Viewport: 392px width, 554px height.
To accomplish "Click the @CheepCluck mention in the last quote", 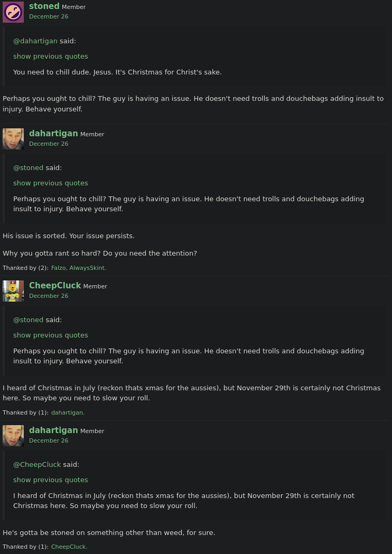I will pos(37,465).
